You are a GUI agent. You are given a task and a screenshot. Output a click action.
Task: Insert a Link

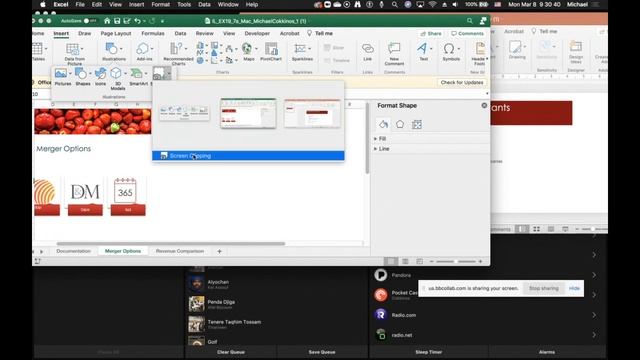[x=367, y=52]
